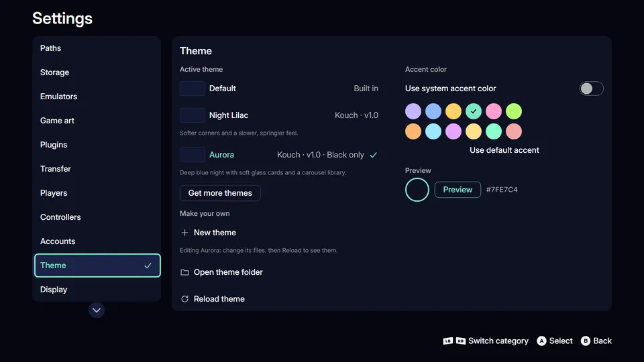Click the plus icon for New theme
644x362 pixels.
click(185, 233)
